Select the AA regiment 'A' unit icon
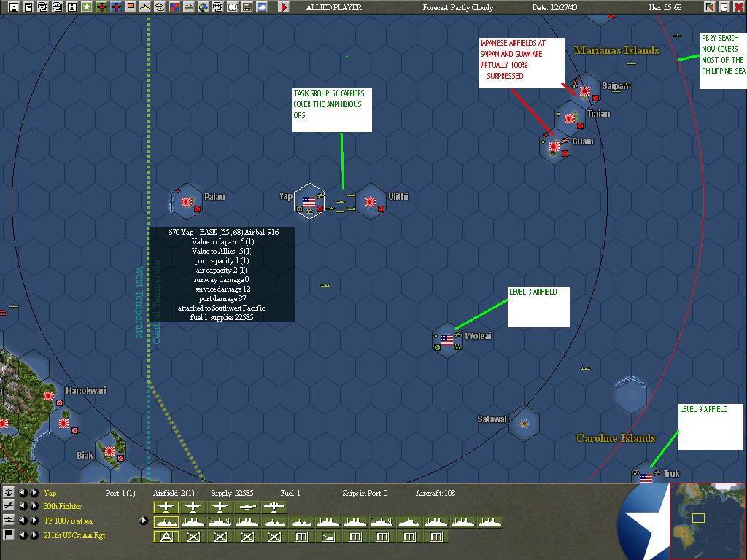This screenshot has height=560, width=747. coord(166,537)
